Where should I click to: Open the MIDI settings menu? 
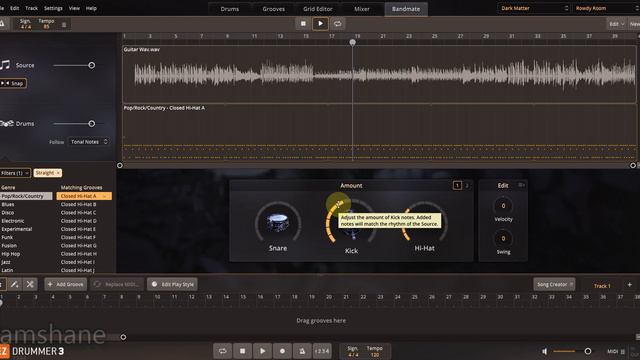[x=616, y=351]
